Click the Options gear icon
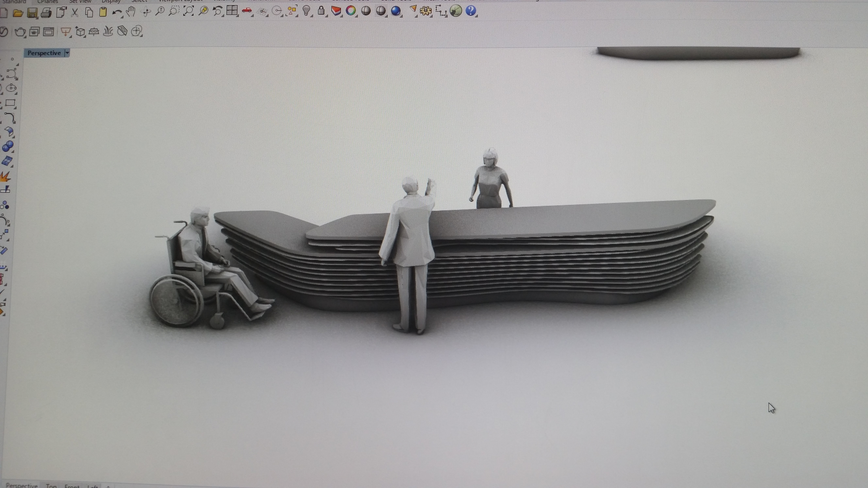This screenshot has height=488, width=868. pos(426,11)
